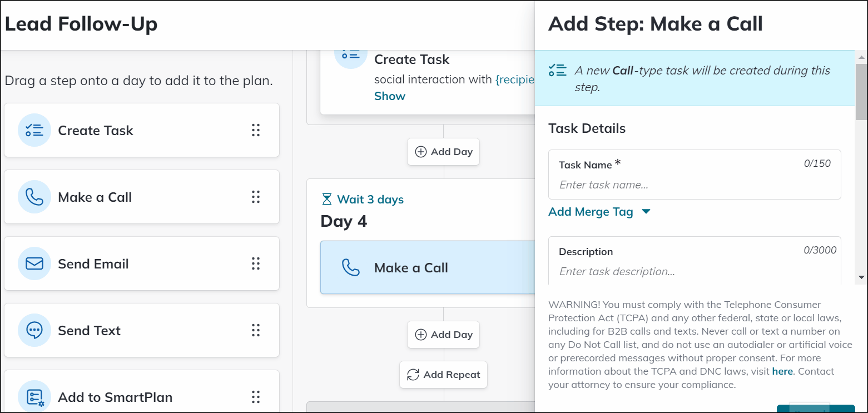
Task: Select the Send Text step card
Action: pos(142,330)
